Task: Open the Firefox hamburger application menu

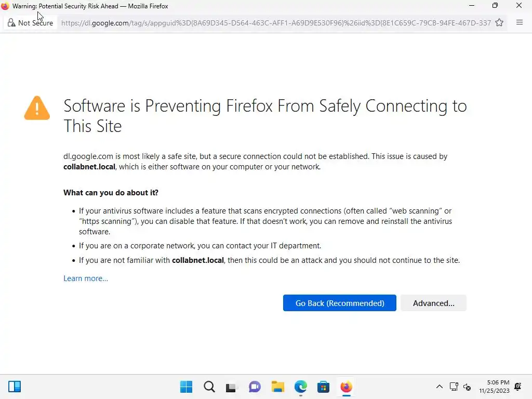Action: coord(519,23)
